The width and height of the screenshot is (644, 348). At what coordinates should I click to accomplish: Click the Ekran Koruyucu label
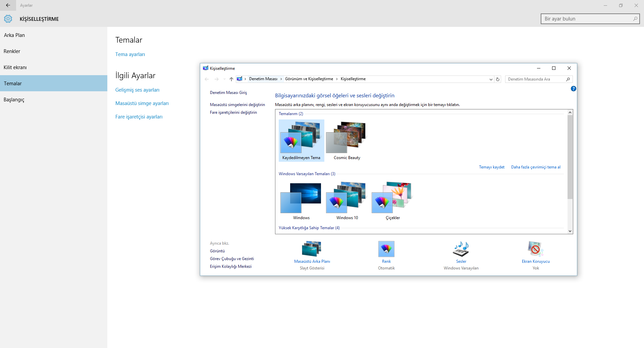(536, 261)
